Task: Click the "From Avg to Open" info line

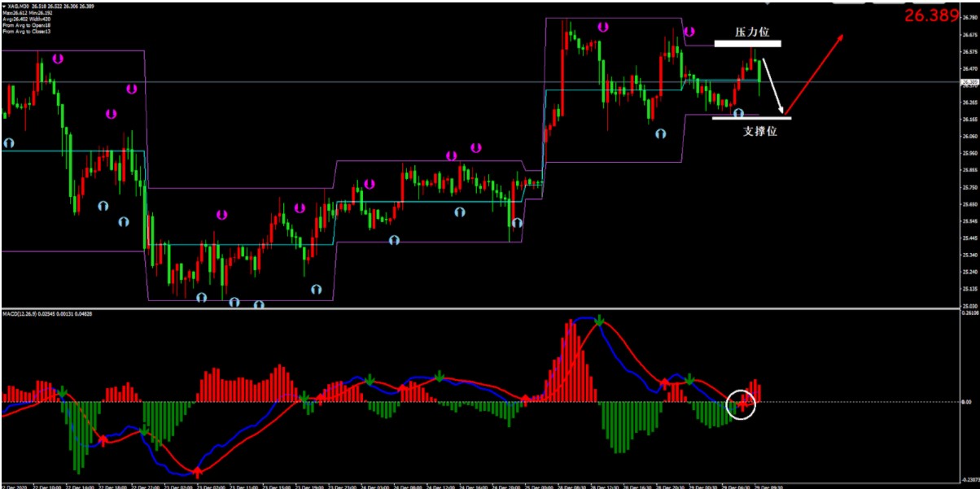Action: tap(27, 26)
